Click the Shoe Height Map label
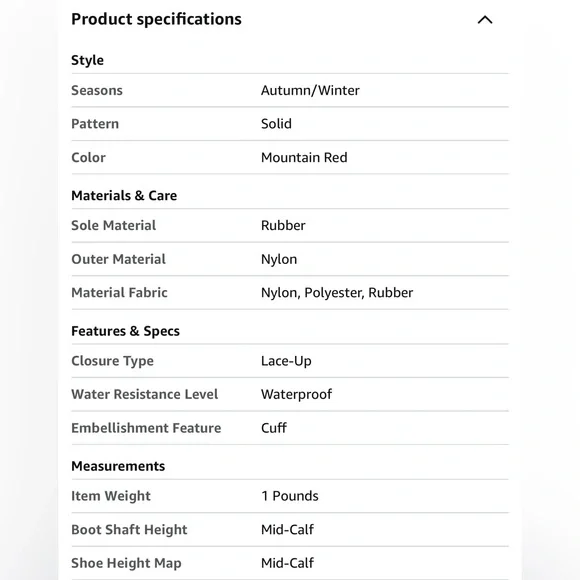 (x=126, y=563)
